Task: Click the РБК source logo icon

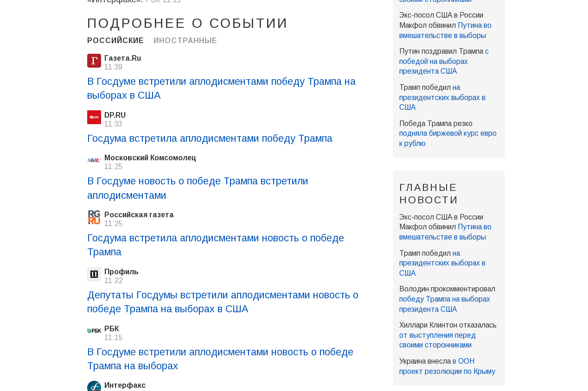Action: (94, 331)
